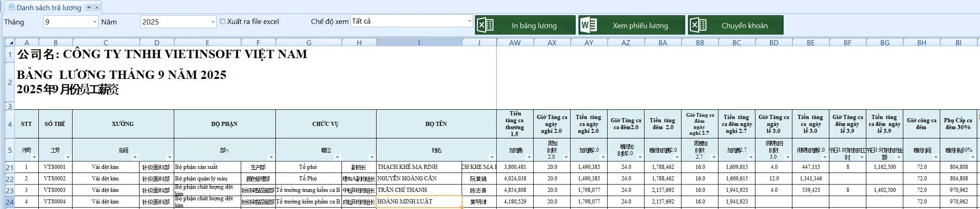Viewport: 980px width, 209px height.
Task: Click the select-all corner of the spreadsheet
Action: (10, 42)
